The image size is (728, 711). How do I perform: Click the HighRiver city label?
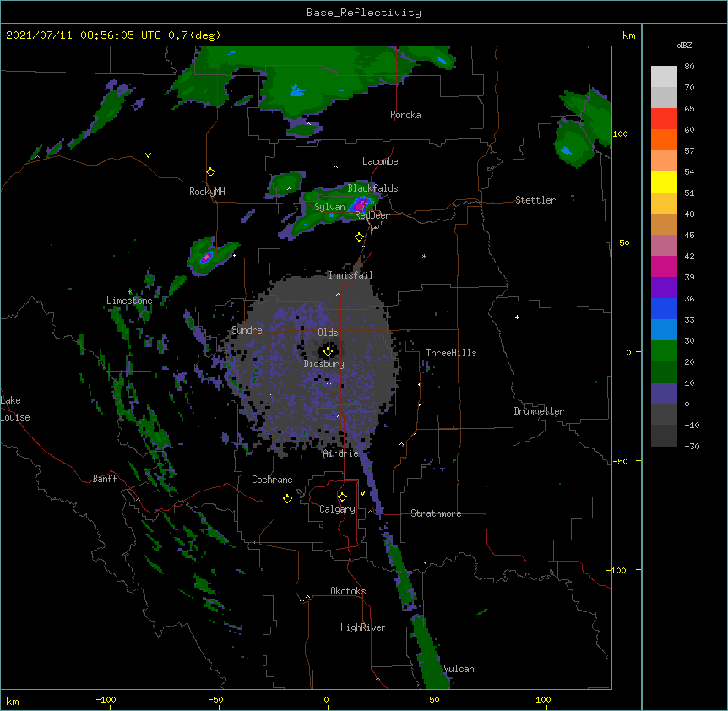pos(363,627)
